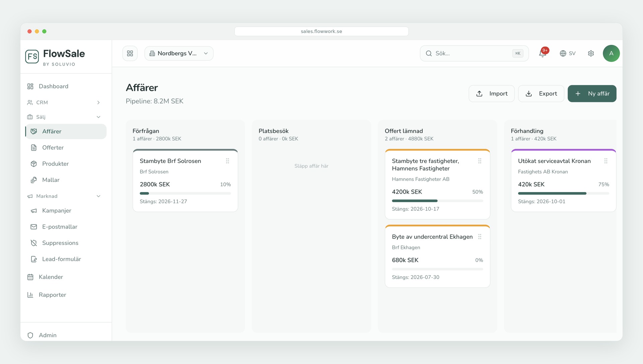Switch language via SV globe button
The width and height of the screenshot is (643, 364).
pyautogui.click(x=568, y=54)
